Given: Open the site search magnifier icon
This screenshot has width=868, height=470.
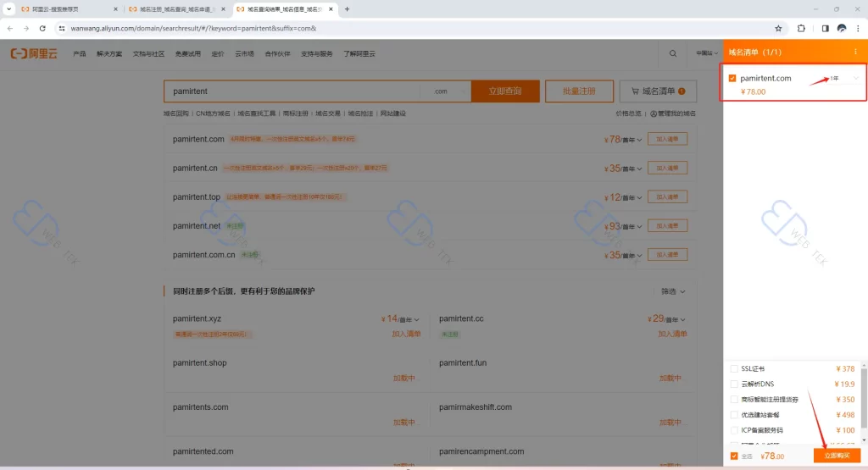Looking at the screenshot, I should coord(672,53).
